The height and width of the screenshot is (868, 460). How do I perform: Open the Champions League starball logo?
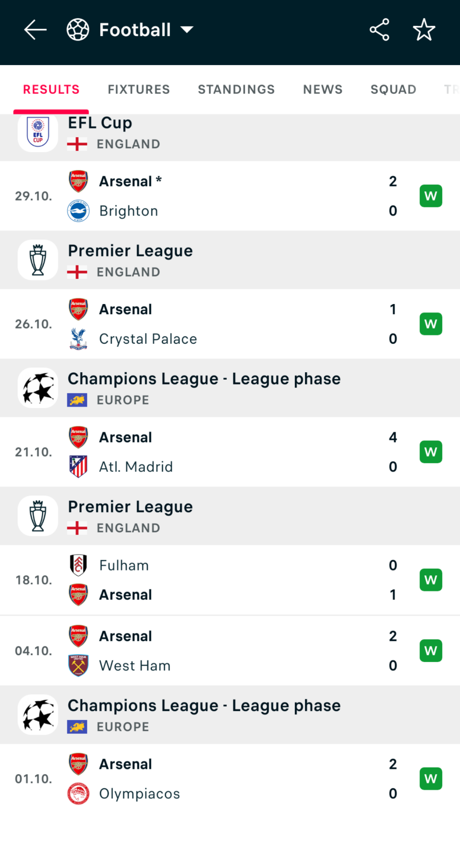point(37,388)
